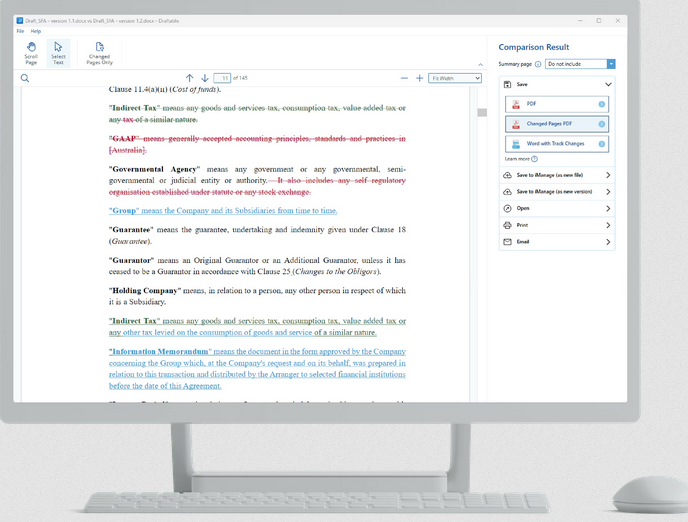This screenshot has width=688, height=522.
Task: Click the Word with Track Changes button
Action: click(x=557, y=144)
